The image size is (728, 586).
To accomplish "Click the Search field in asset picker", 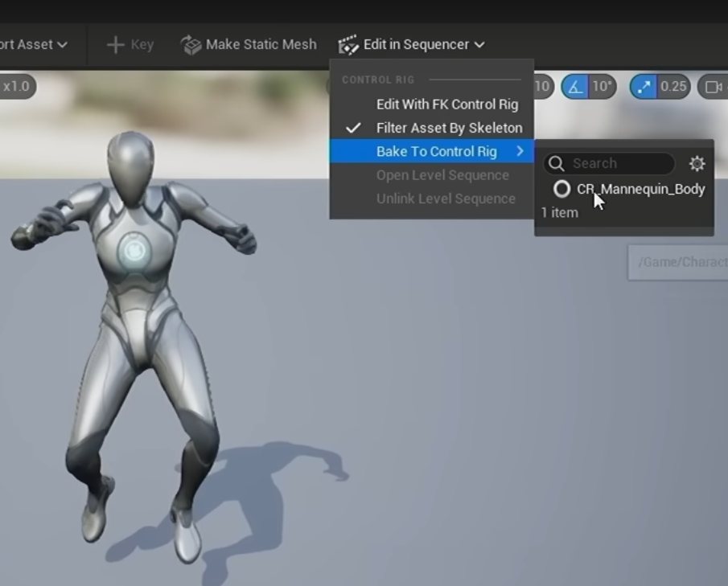I will (609, 163).
